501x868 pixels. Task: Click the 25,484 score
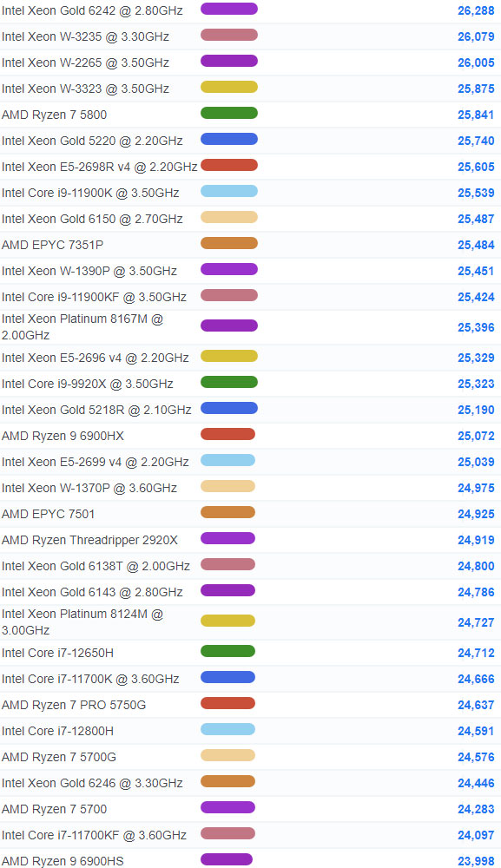(x=476, y=245)
